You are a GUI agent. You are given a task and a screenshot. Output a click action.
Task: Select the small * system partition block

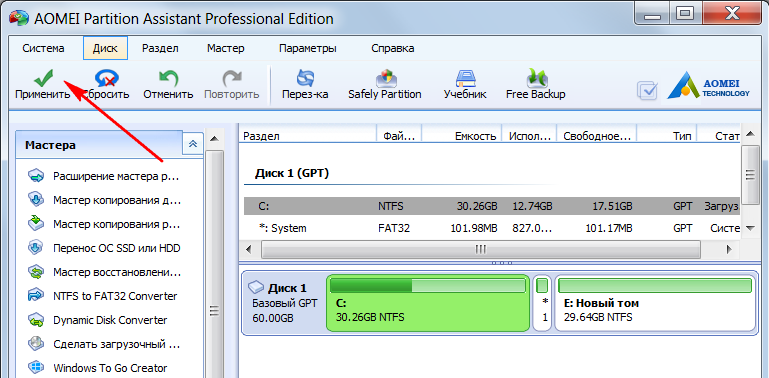point(542,302)
